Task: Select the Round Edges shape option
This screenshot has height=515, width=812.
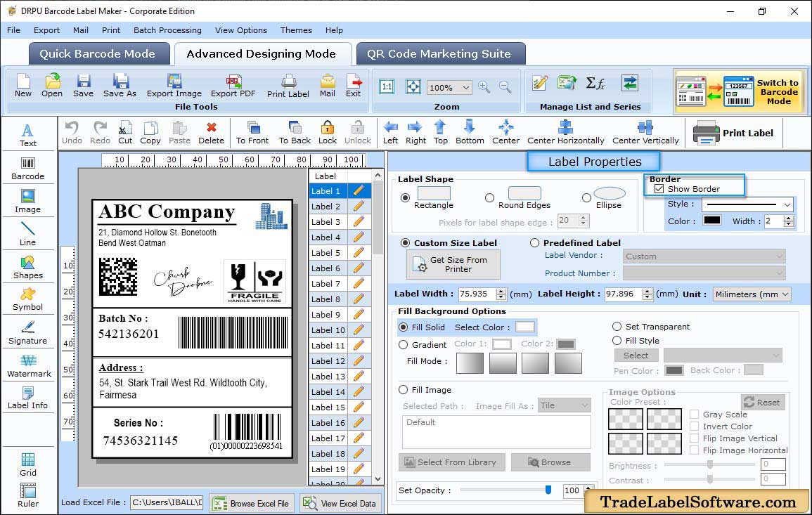Action: click(x=489, y=197)
